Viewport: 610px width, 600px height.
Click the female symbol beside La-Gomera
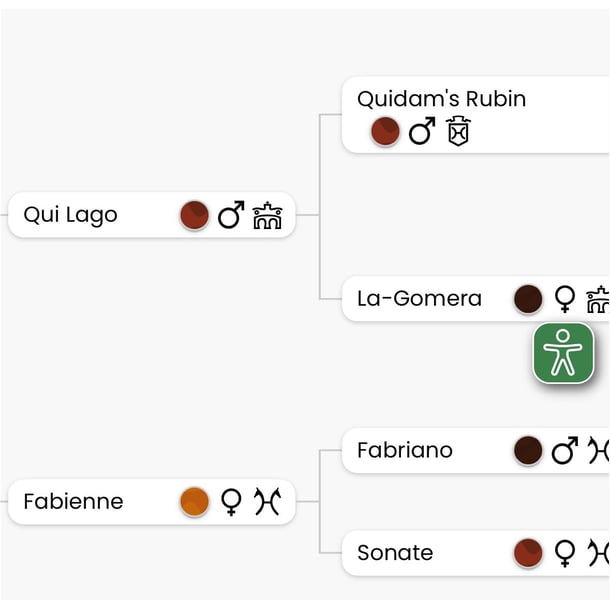click(x=565, y=299)
